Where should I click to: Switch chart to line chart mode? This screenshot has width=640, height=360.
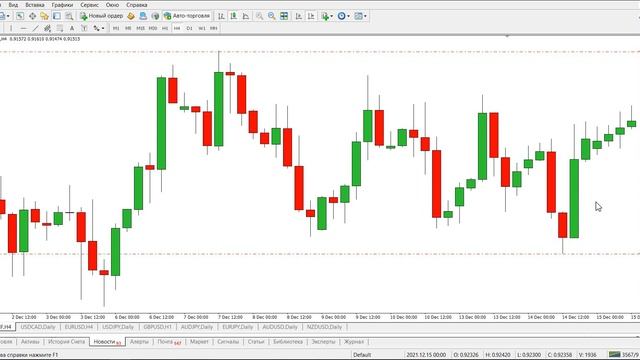pyautogui.click(x=246, y=16)
